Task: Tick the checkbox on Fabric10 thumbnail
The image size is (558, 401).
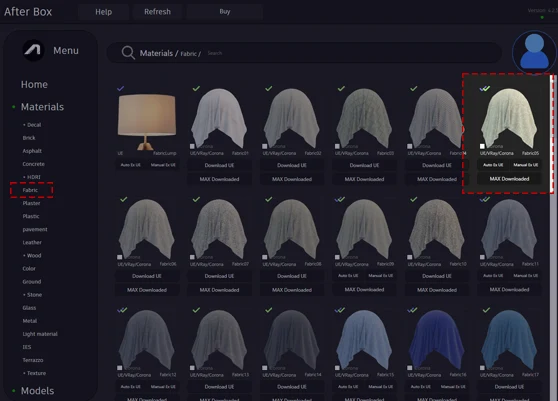Action: [x=410, y=257]
